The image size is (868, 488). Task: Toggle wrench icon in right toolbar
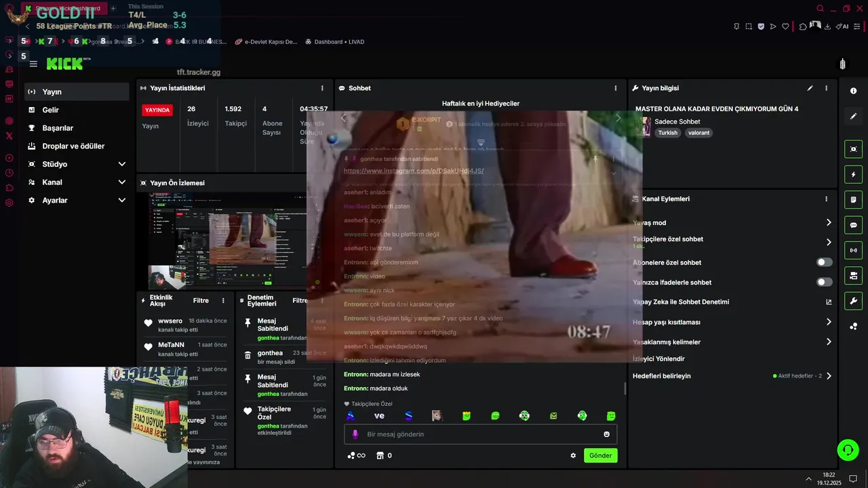[853, 301]
